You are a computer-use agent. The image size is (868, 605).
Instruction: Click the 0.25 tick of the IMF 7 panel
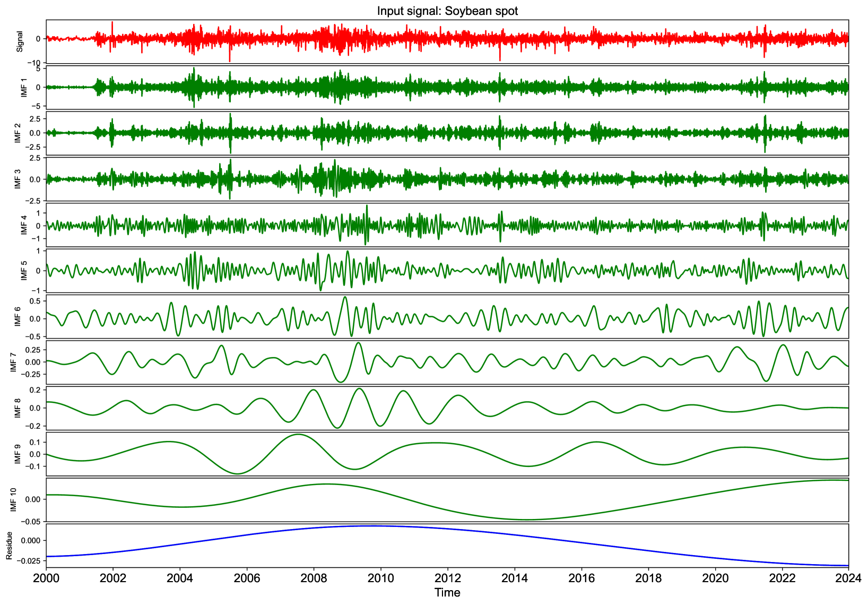coord(33,350)
